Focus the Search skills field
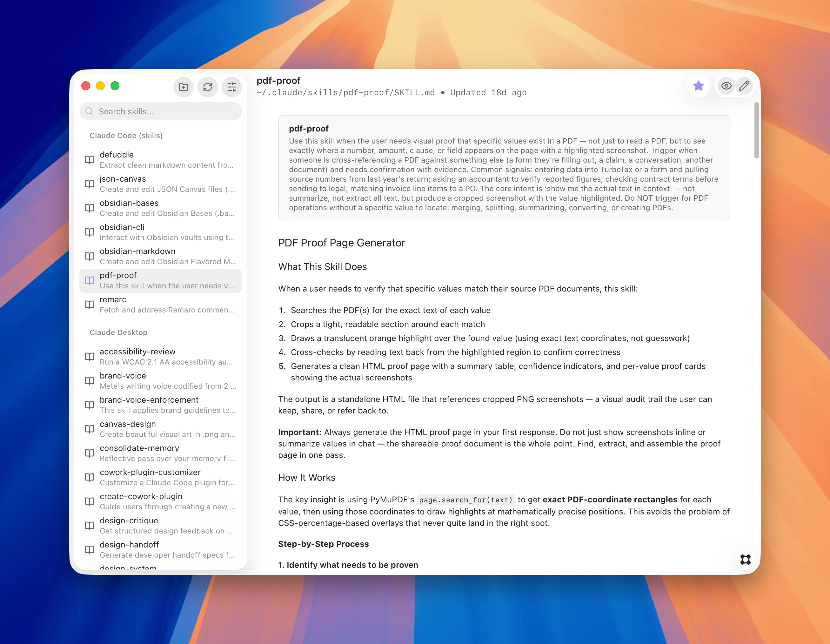The width and height of the screenshot is (830, 644). (161, 111)
